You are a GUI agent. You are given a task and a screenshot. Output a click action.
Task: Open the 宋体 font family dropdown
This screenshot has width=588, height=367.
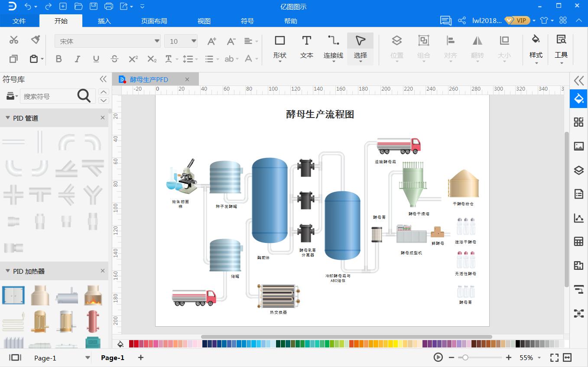pos(156,40)
